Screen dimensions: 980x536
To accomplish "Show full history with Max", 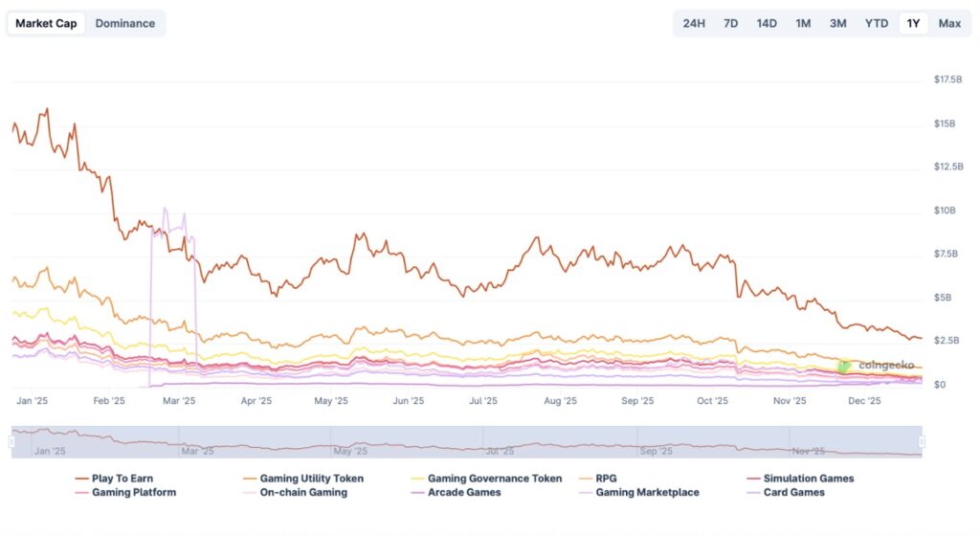I will [x=949, y=23].
